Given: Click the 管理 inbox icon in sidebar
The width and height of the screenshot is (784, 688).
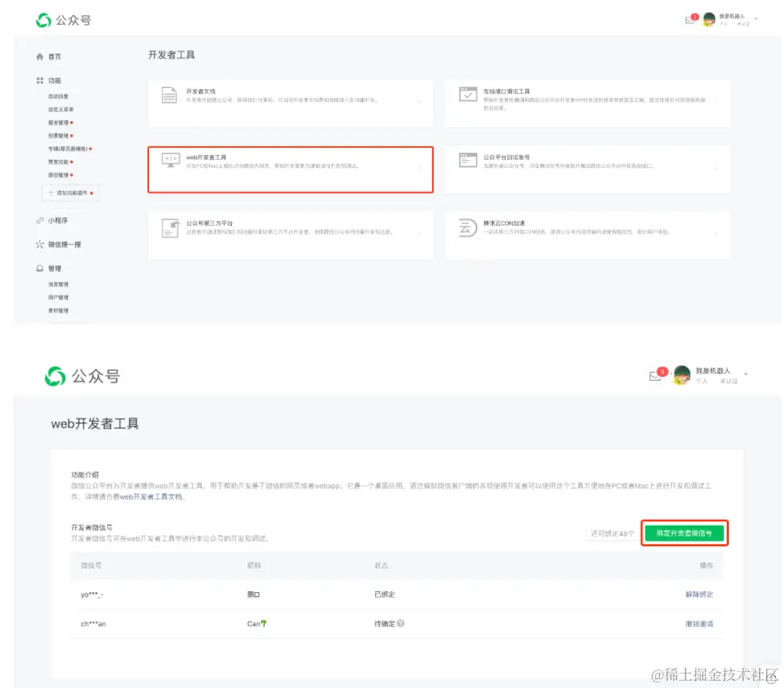Looking at the screenshot, I should [39, 269].
